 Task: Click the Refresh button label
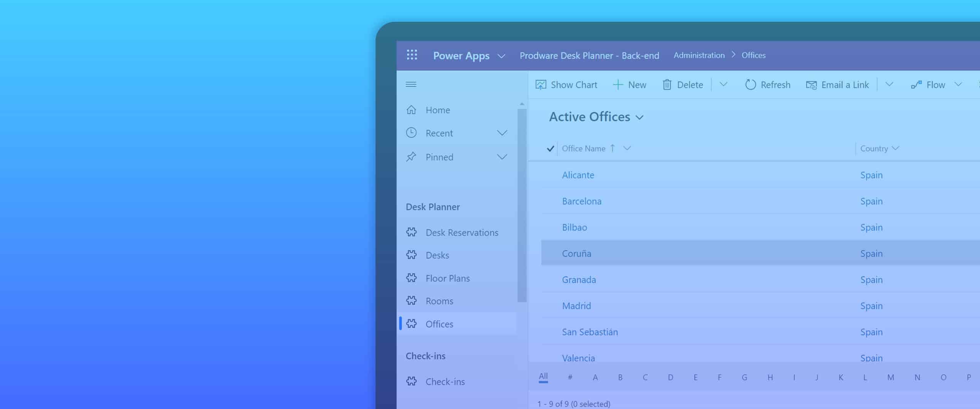(x=775, y=85)
